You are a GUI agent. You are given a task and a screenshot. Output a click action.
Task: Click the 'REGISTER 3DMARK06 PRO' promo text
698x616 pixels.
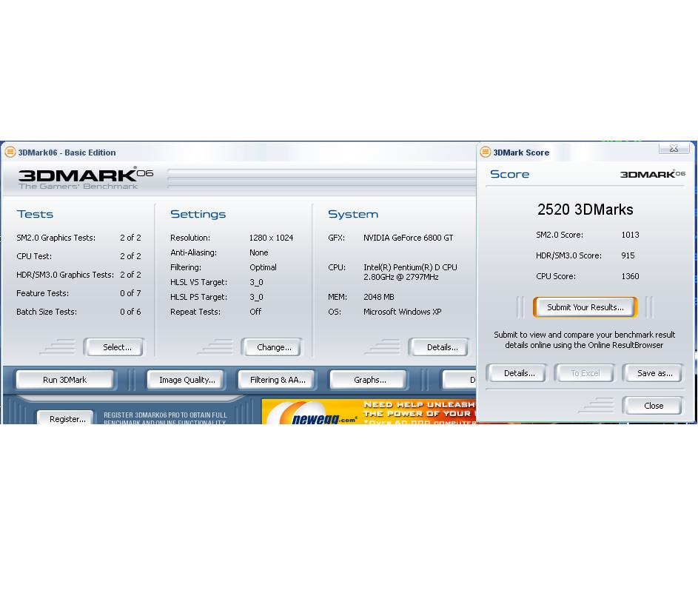(x=165, y=418)
